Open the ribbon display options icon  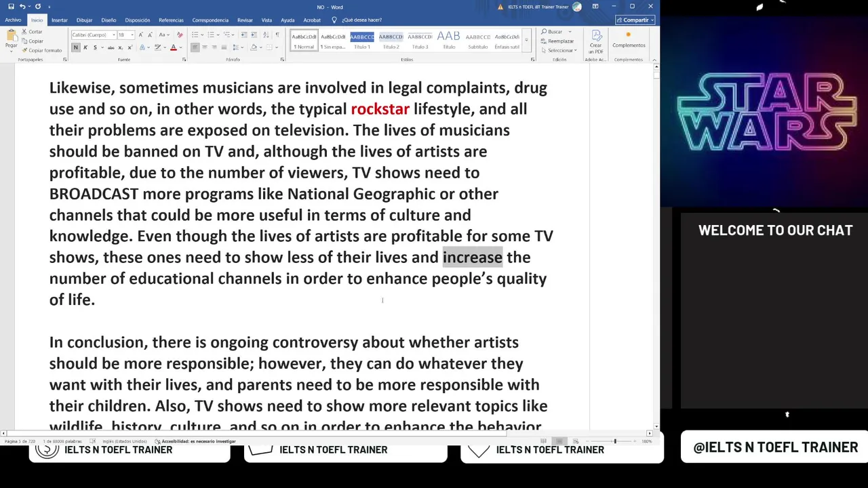pos(595,7)
